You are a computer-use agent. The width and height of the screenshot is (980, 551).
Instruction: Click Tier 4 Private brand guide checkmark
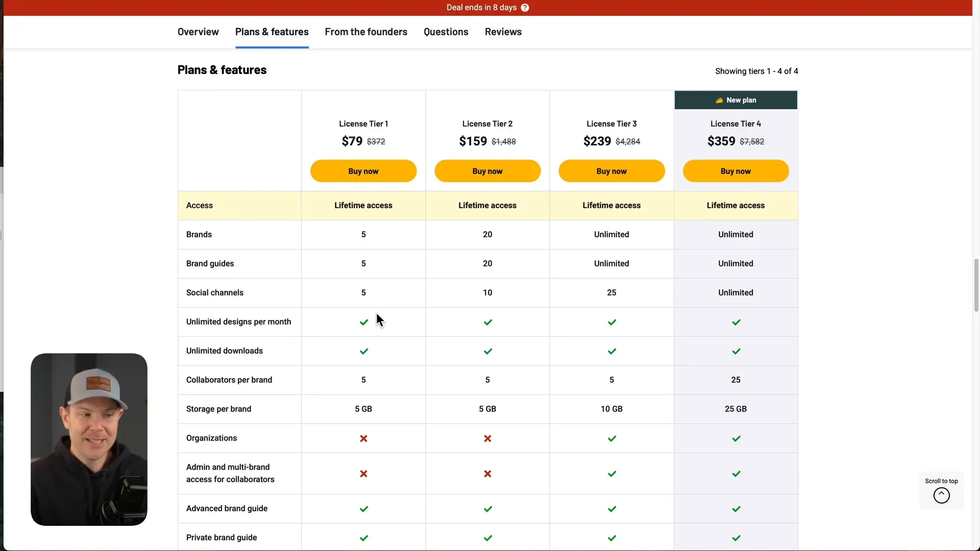click(x=736, y=538)
